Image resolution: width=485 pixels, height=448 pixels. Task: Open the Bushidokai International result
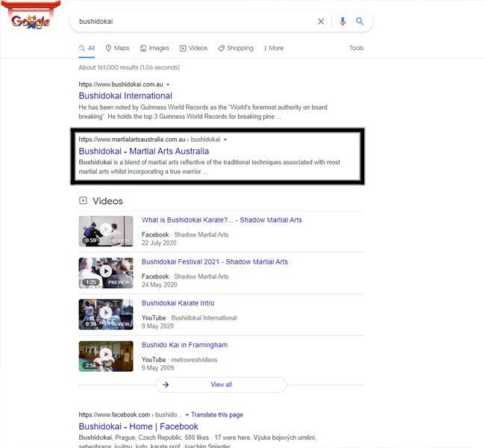(x=125, y=96)
